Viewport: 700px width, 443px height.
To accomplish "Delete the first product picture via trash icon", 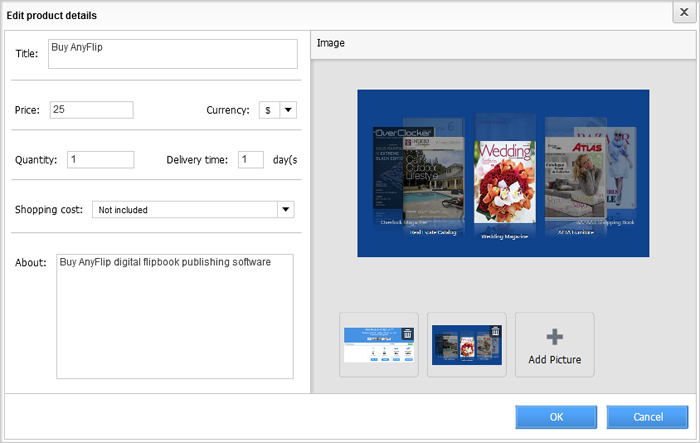I will (407, 334).
